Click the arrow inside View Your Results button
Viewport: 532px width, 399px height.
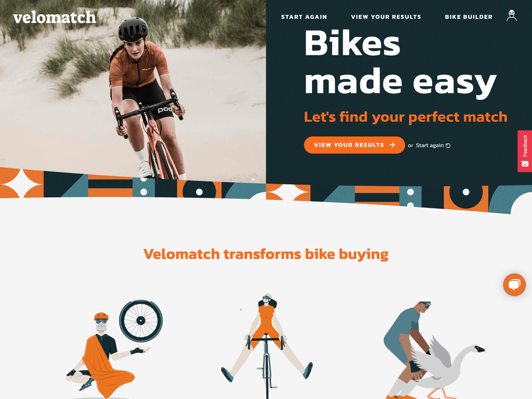point(392,145)
